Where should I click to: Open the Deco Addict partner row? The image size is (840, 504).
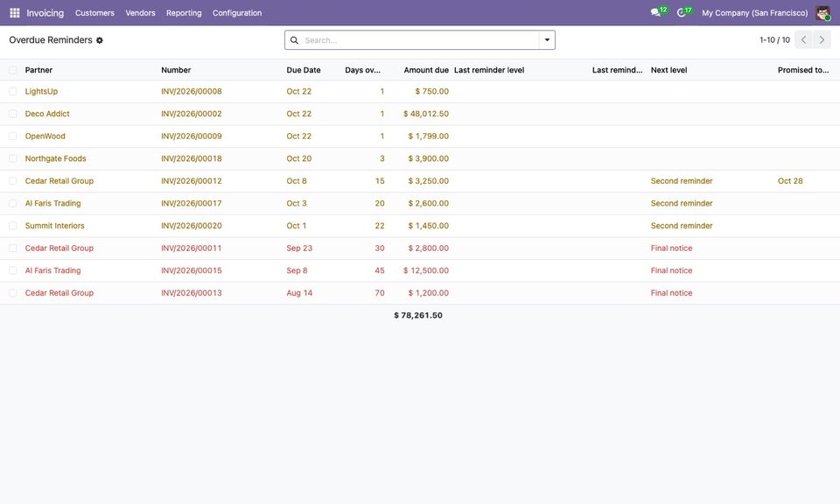point(47,114)
